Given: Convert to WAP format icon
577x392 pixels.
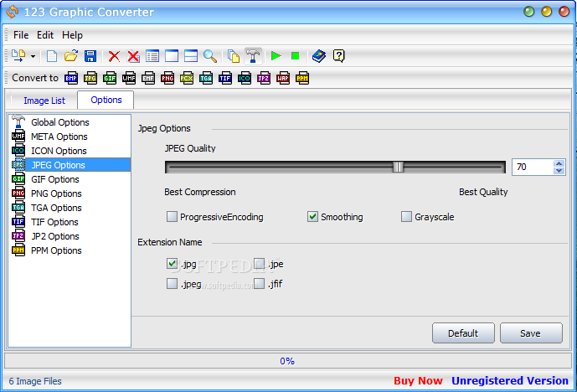Looking at the screenshot, I should coord(283,78).
